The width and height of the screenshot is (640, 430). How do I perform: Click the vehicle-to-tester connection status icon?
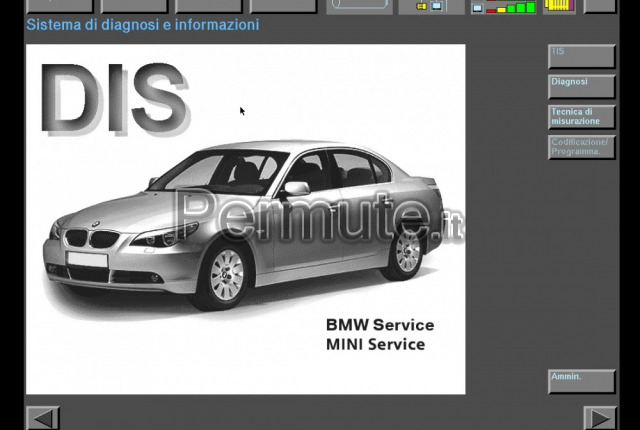click(x=431, y=6)
